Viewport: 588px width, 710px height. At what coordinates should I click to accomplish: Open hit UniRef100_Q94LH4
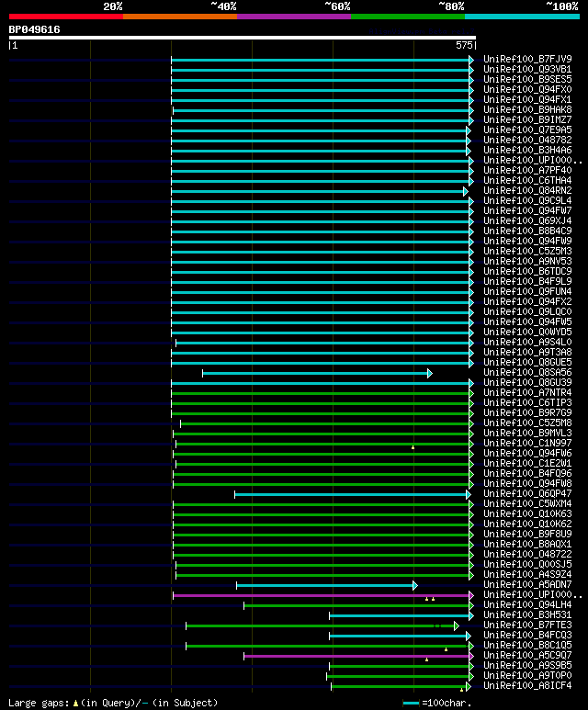pyautogui.click(x=527, y=605)
